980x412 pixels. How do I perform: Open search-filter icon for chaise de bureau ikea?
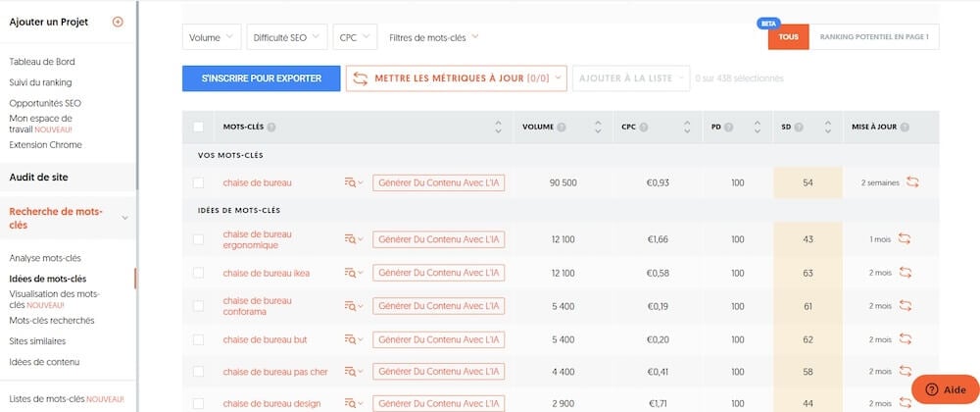[353, 273]
